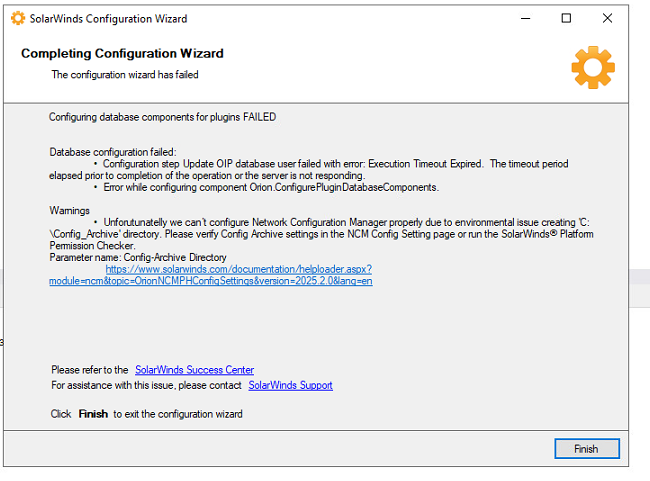This screenshot has height=481, width=650.
Task: Click 'The configuration wizard has failed' text
Action: (x=125, y=75)
